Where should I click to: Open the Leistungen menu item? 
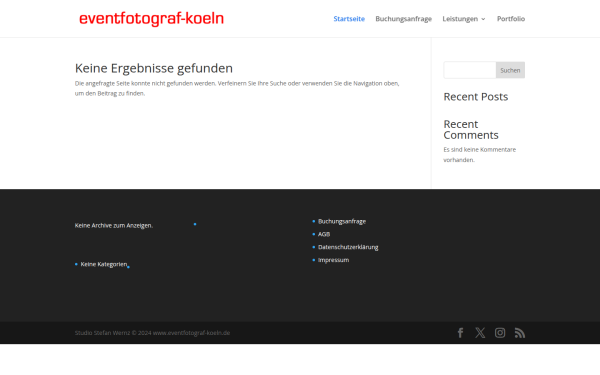460,19
